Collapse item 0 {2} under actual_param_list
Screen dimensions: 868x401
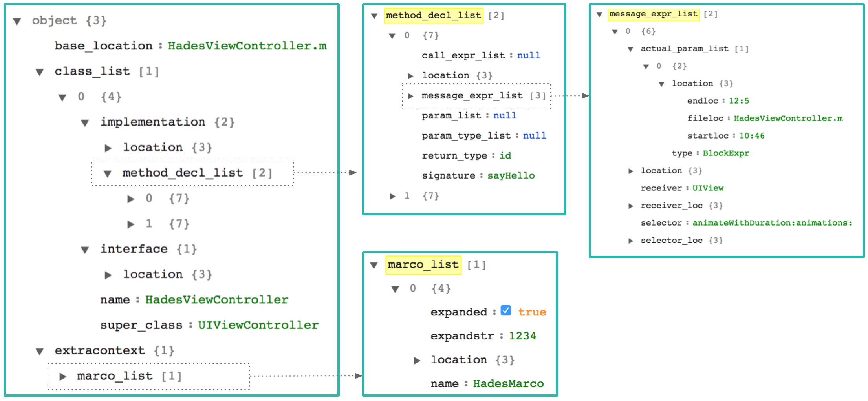click(646, 67)
